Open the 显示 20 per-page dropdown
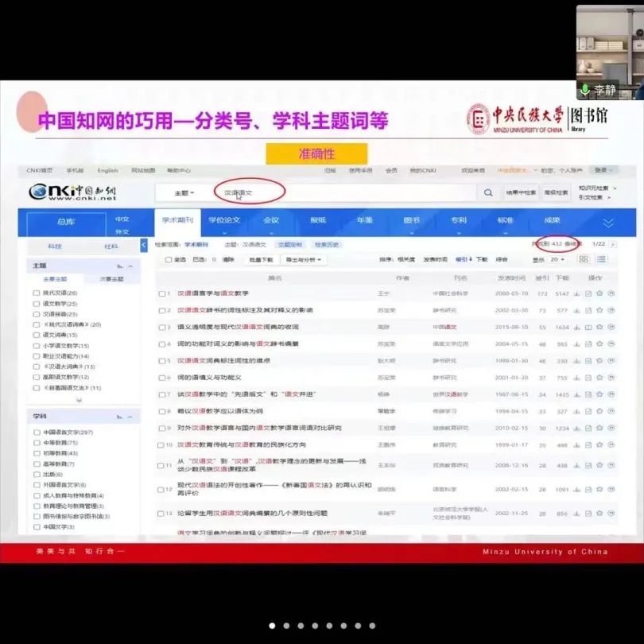The width and height of the screenshot is (644, 644). pos(558,260)
